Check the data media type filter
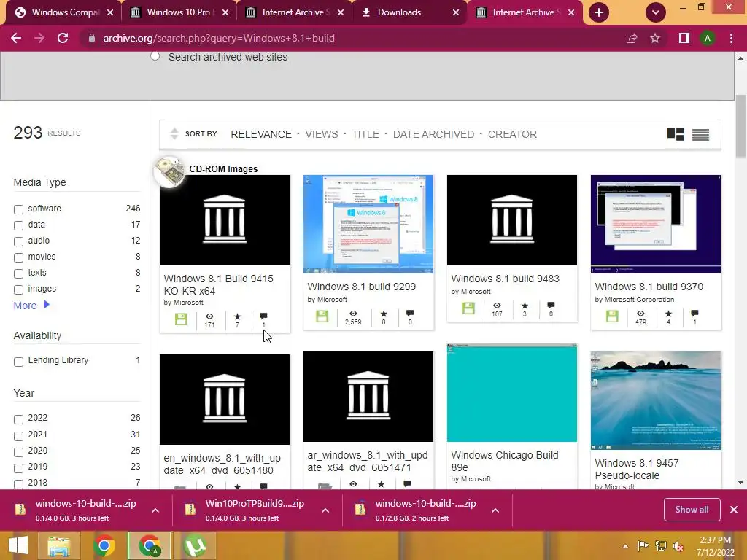 (x=18, y=225)
